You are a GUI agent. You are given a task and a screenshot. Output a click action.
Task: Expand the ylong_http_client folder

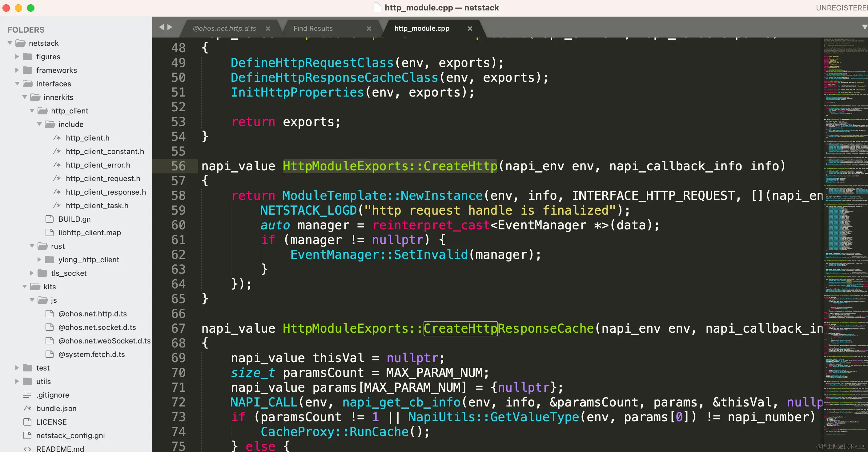(x=39, y=260)
